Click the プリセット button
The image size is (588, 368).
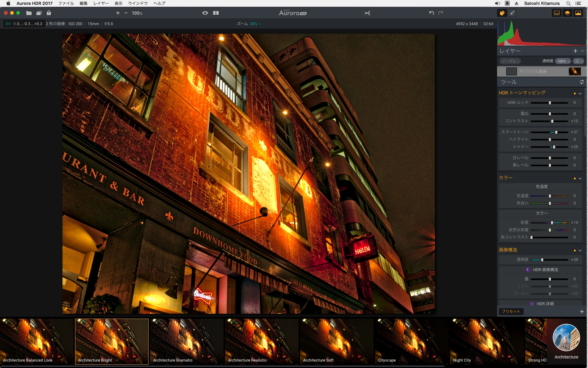coord(511,311)
